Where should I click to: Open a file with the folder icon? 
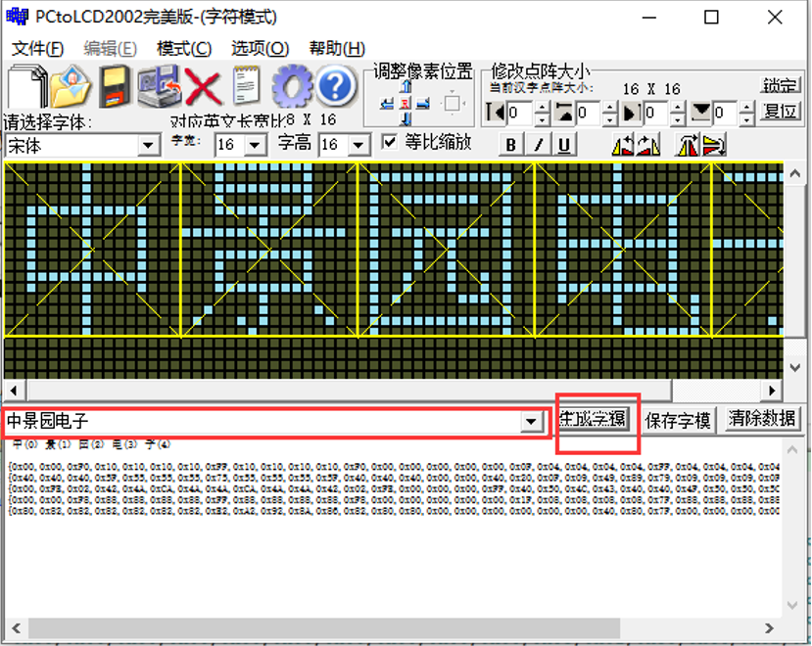point(71,86)
